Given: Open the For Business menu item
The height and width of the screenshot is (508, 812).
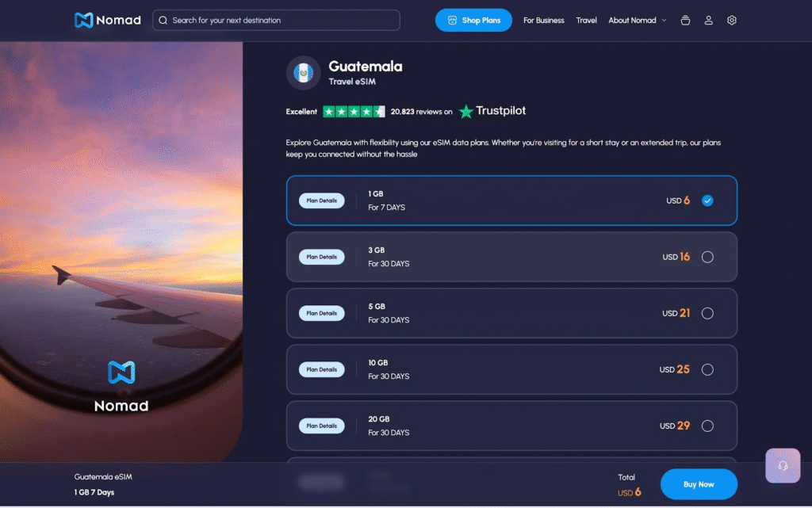Looking at the screenshot, I should pyautogui.click(x=544, y=20).
